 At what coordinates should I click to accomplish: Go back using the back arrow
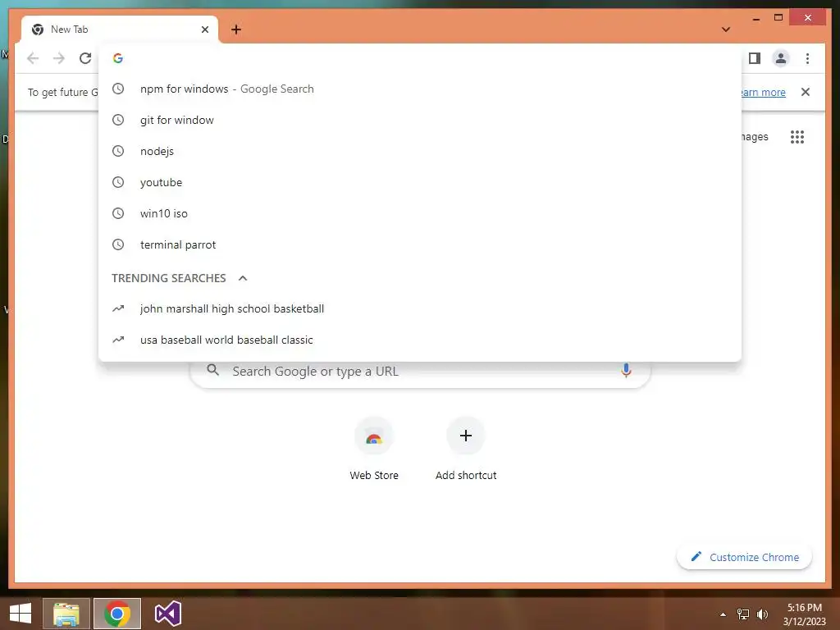pos(33,58)
